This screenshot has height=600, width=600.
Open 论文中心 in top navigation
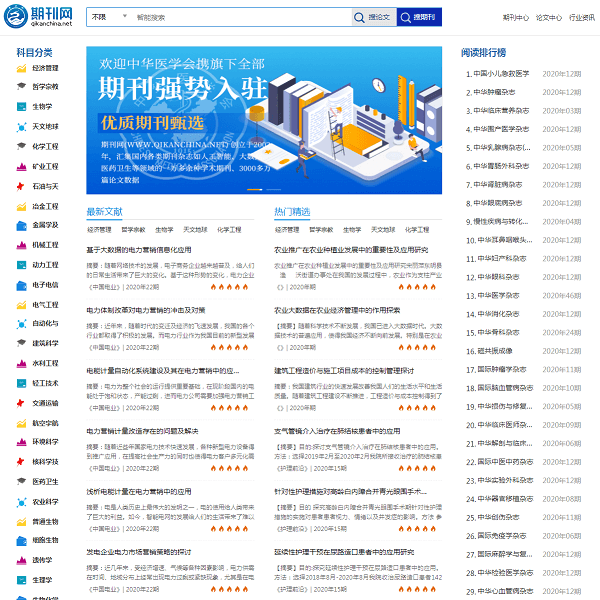548,18
